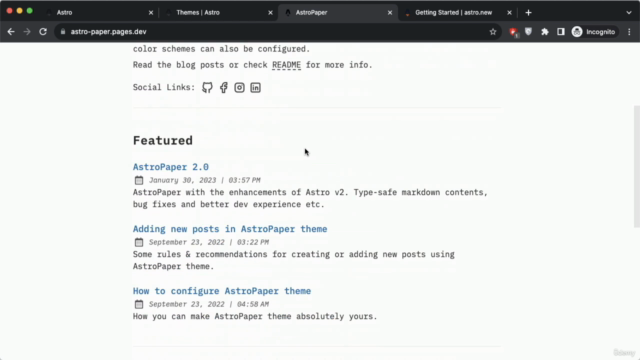Click the September 23, 2022 | 03:22 PM date
Screen dimensions: 640x360
pyautogui.click(x=209, y=242)
